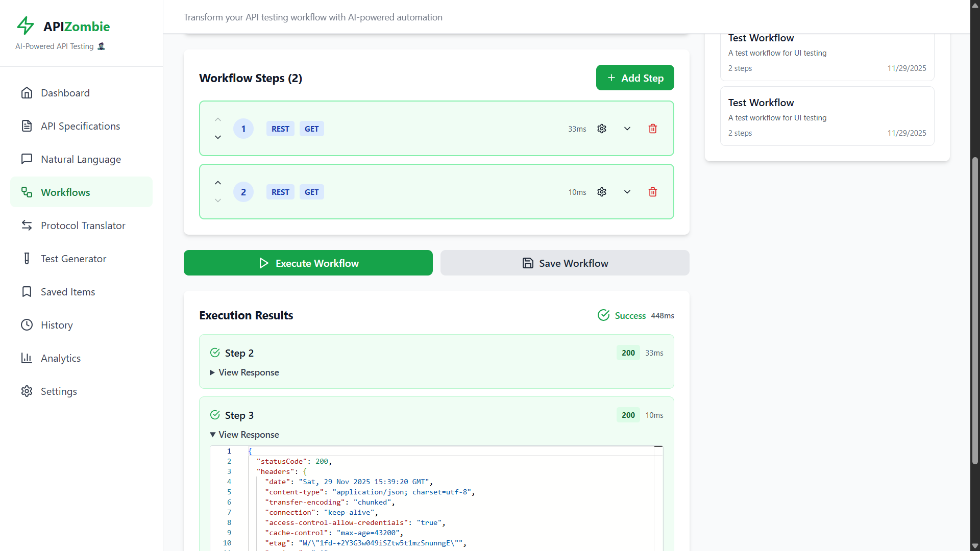Move step 2 up with arrow
Viewport: 980px width, 551px height.
[x=218, y=183]
